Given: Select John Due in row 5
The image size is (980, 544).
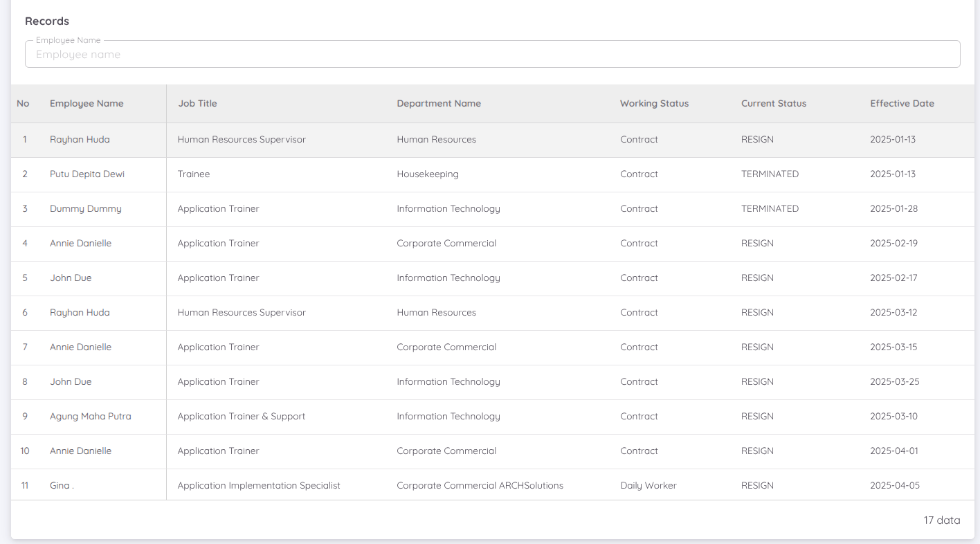Looking at the screenshot, I should pyautogui.click(x=71, y=278).
